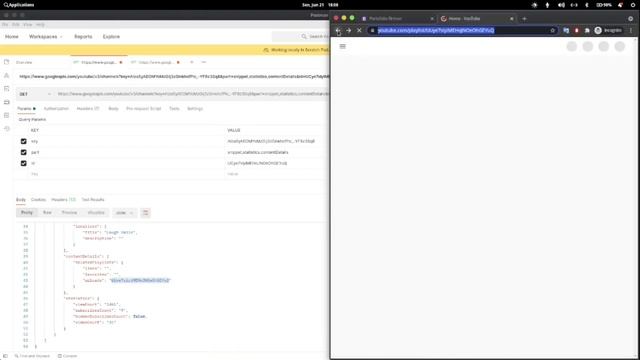Open the request Headers tab
The height and width of the screenshot is (360, 640).
click(88, 109)
